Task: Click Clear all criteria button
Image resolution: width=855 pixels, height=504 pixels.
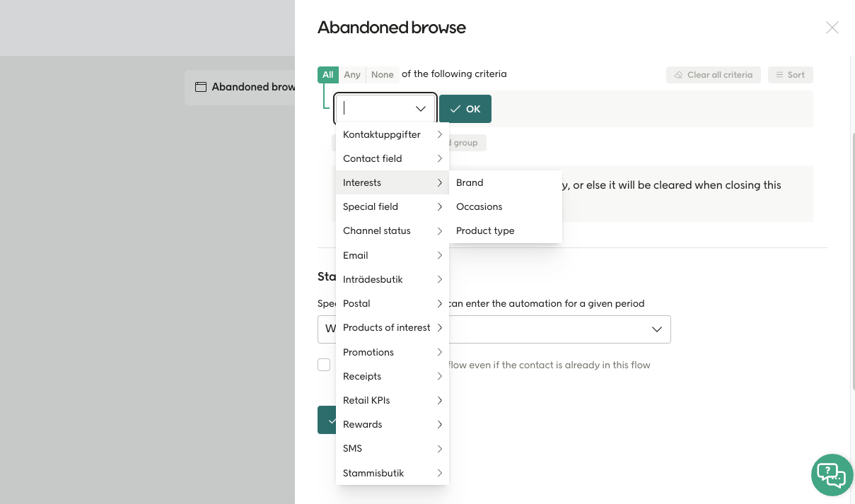Action: 713,75
